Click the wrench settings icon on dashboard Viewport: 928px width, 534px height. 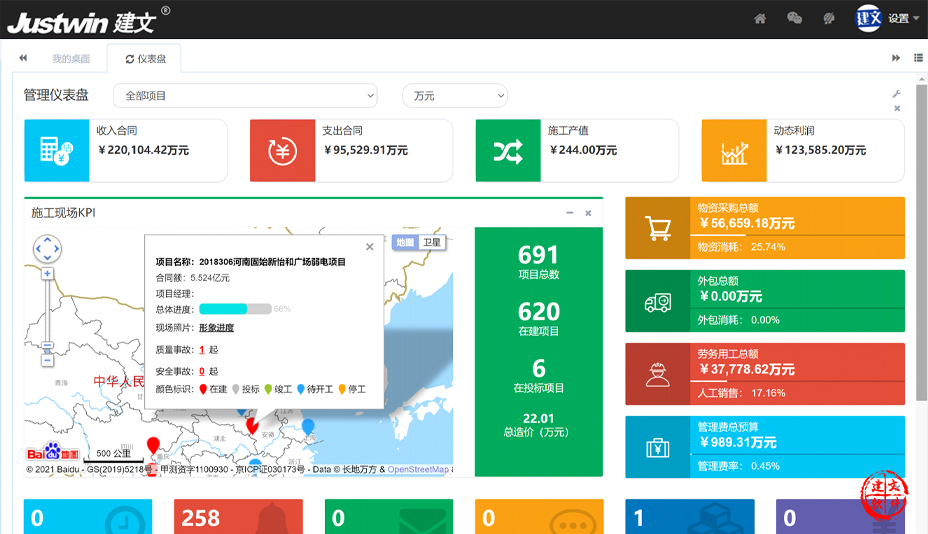(x=897, y=94)
